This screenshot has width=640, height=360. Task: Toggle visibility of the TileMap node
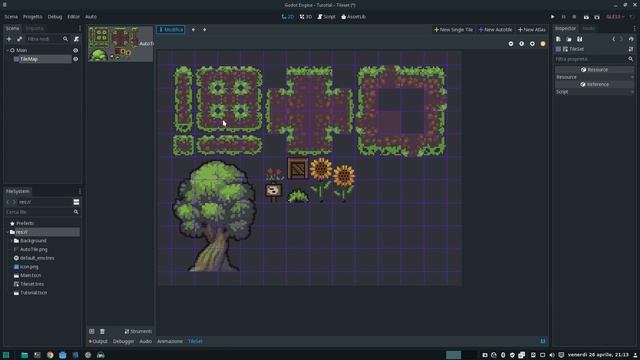pyautogui.click(x=76, y=59)
